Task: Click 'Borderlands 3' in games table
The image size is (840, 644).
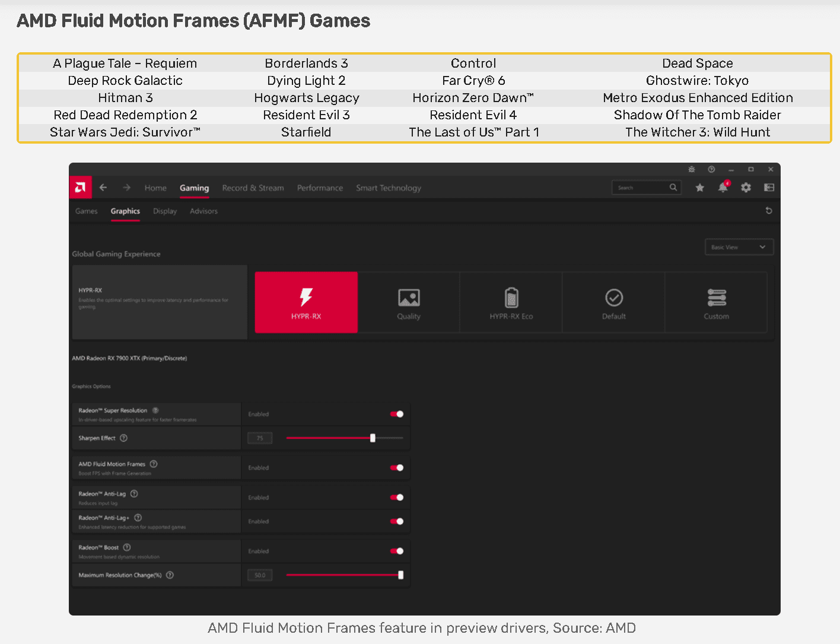Action: tap(306, 64)
